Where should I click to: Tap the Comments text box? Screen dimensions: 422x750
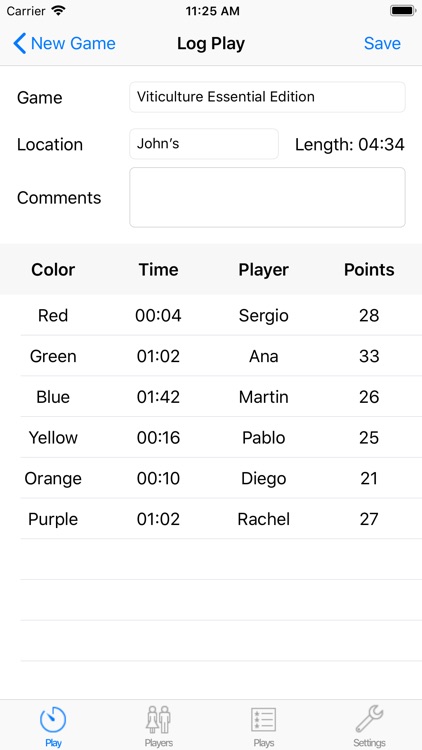pos(267,198)
